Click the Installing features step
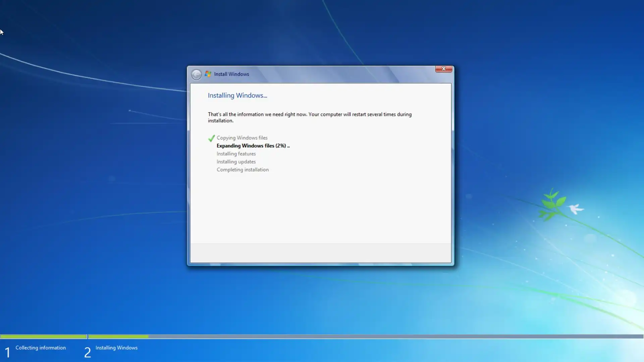Screen dimensions: 644x362 236,154
